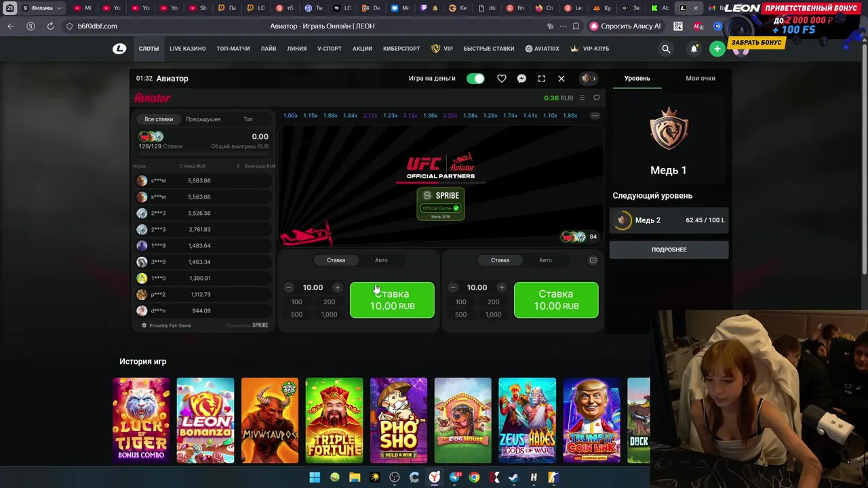Open the 'LIVE КАЗИНО' menu item
Viewport: 868px width, 488px height.
tap(188, 49)
